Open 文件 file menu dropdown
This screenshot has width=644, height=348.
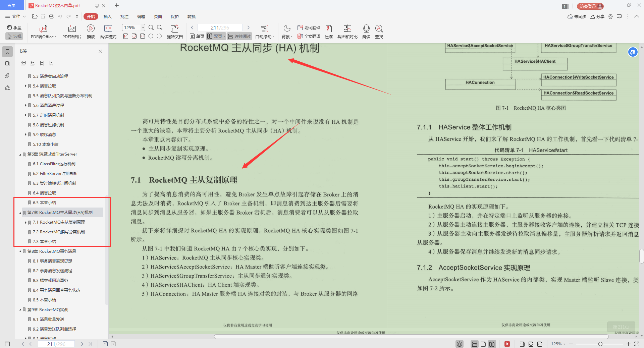point(16,16)
